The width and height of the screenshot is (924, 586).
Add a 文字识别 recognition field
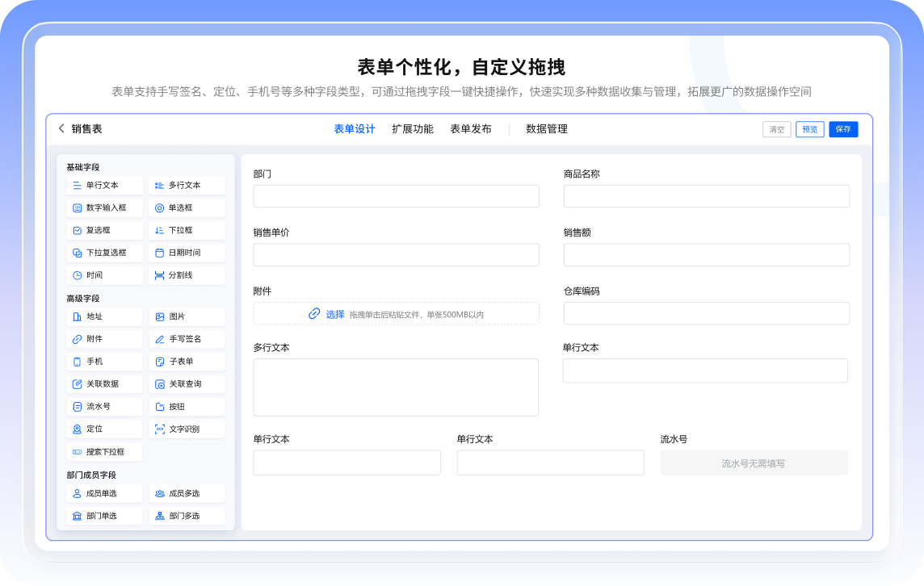tap(186, 429)
